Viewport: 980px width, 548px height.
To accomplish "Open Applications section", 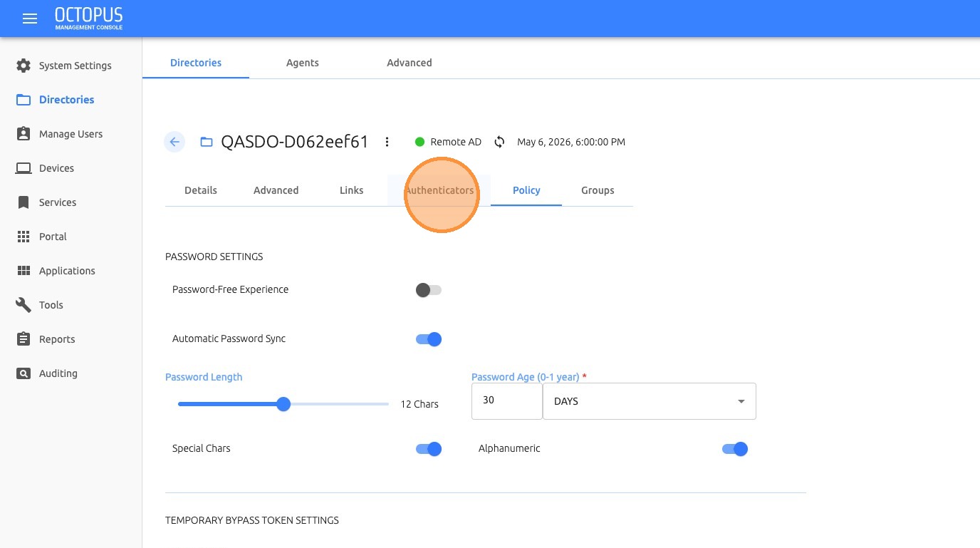I will [x=67, y=271].
